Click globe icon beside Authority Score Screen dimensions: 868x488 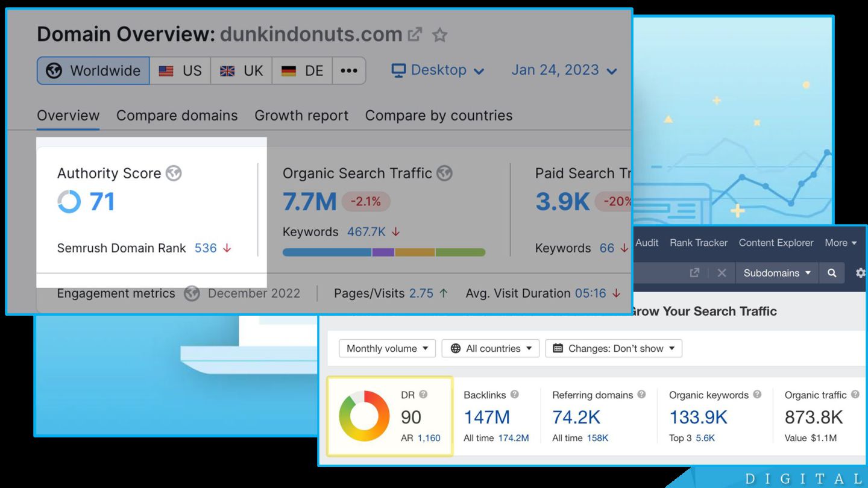[174, 174]
